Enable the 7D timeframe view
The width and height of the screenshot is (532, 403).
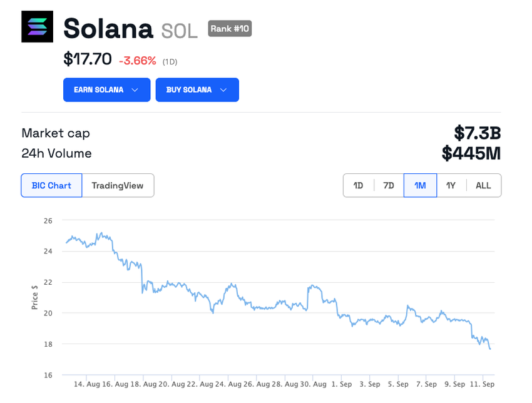(x=388, y=185)
